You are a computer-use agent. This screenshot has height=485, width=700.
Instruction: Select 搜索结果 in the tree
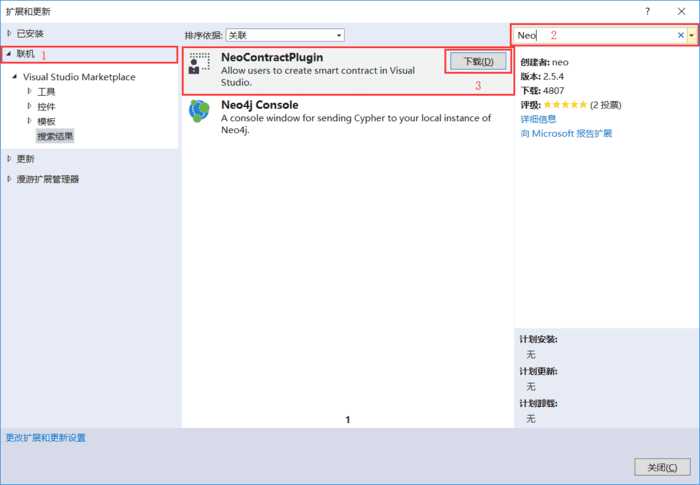click(55, 136)
